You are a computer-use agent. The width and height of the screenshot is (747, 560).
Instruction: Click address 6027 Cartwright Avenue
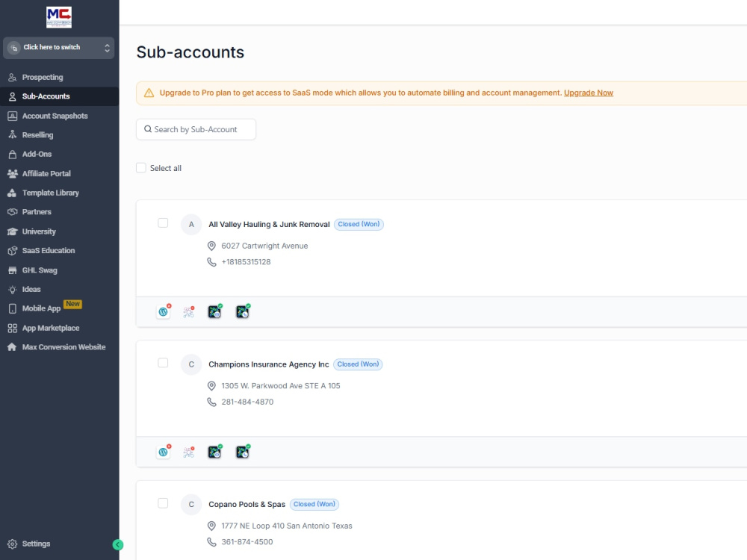click(x=264, y=246)
